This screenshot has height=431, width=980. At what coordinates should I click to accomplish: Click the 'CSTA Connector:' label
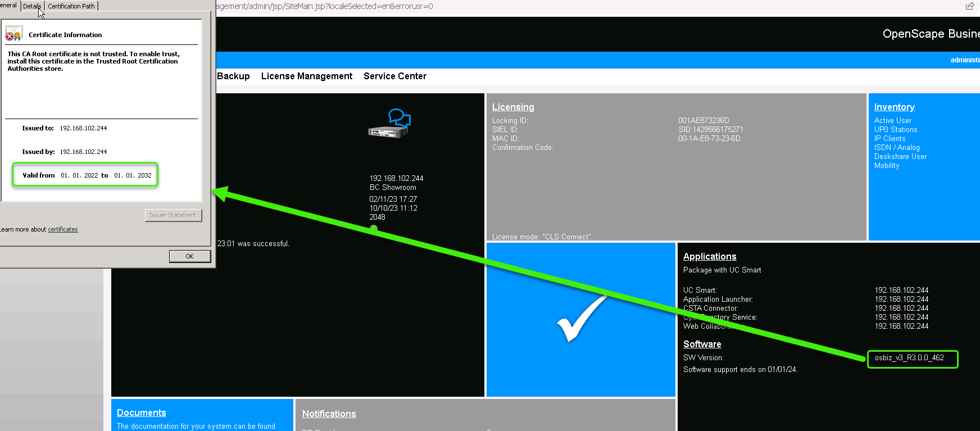(x=711, y=308)
